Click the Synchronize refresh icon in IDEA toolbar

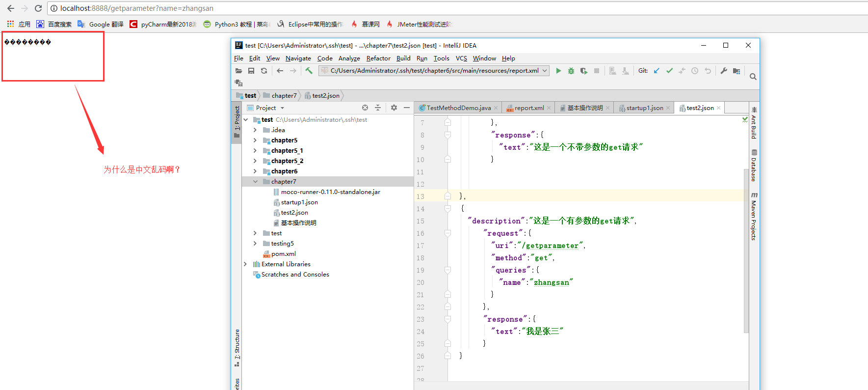(x=264, y=71)
